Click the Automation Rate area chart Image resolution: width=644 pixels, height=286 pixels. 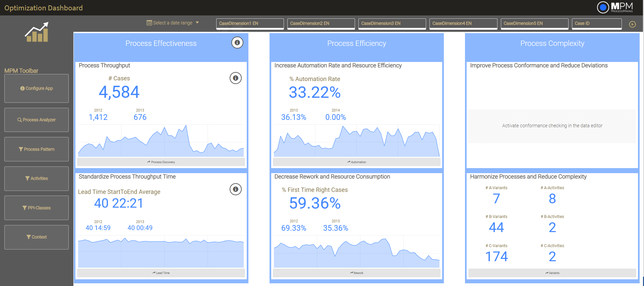coord(357,141)
